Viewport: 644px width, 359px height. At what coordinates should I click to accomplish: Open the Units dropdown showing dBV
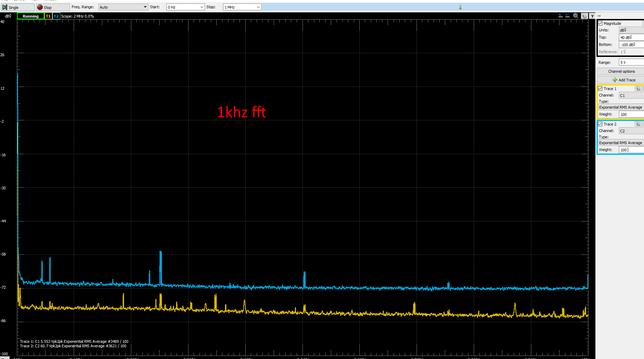pos(631,30)
